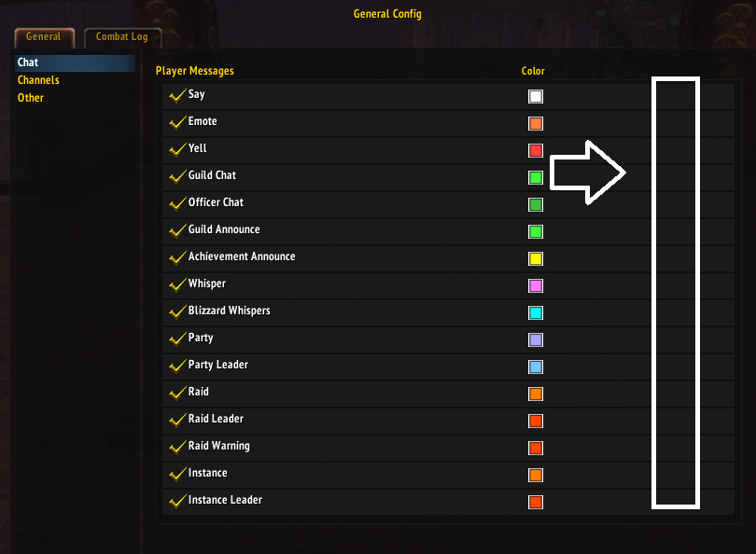The width and height of the screenshot is (756, 554).
Task: Open the Say color picker
Action: [x=533, y=95]
